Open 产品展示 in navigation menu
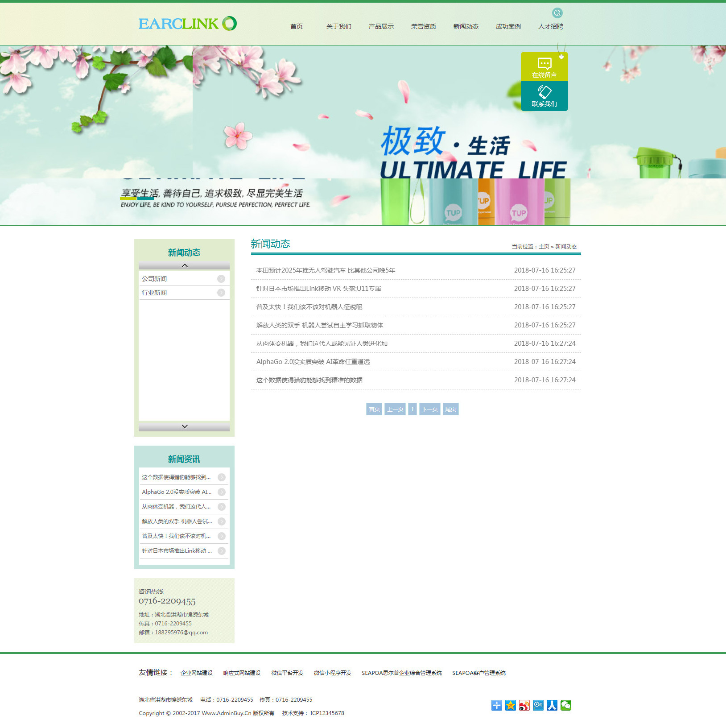 [381, 27]
